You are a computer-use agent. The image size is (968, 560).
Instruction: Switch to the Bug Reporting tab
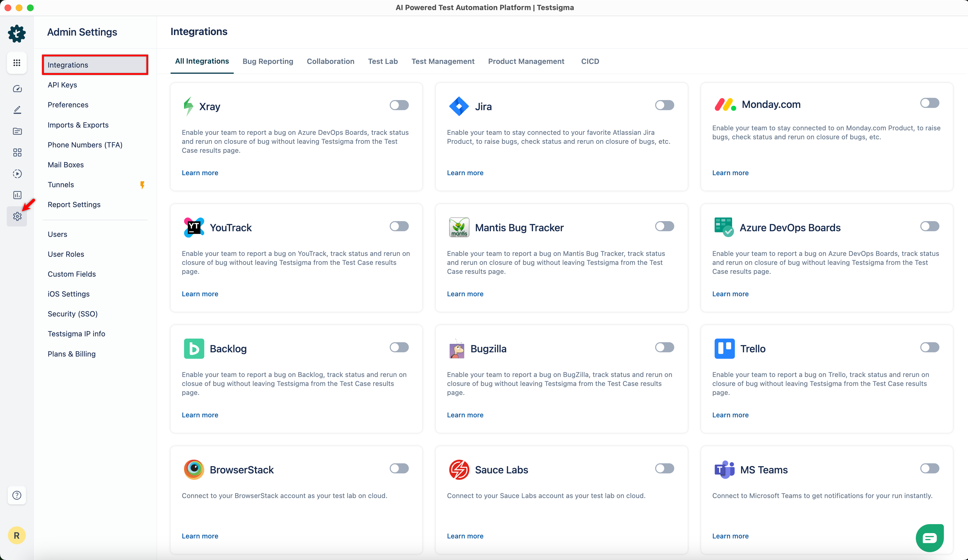tap(268, 61)
